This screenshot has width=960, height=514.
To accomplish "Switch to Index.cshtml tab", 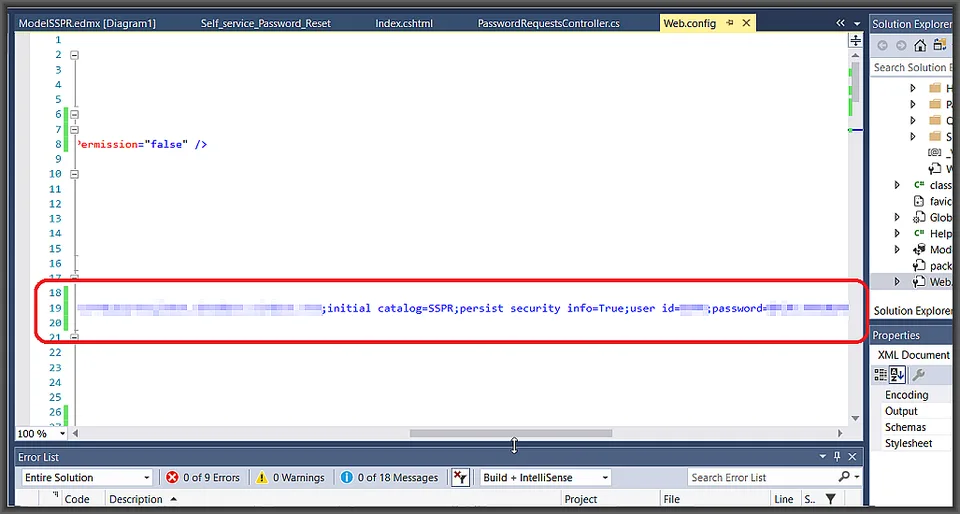I will tap(404, 23).
